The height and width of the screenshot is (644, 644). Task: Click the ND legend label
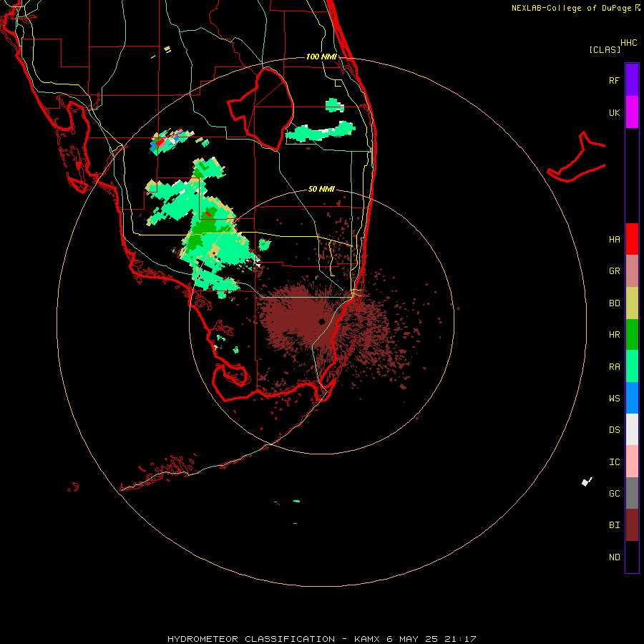[614, 557]
